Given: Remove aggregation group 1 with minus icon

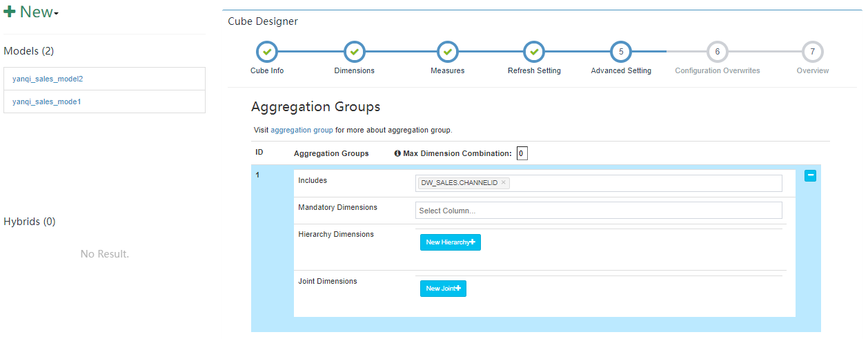Looking at the screenshot, I should click(811, 176).
